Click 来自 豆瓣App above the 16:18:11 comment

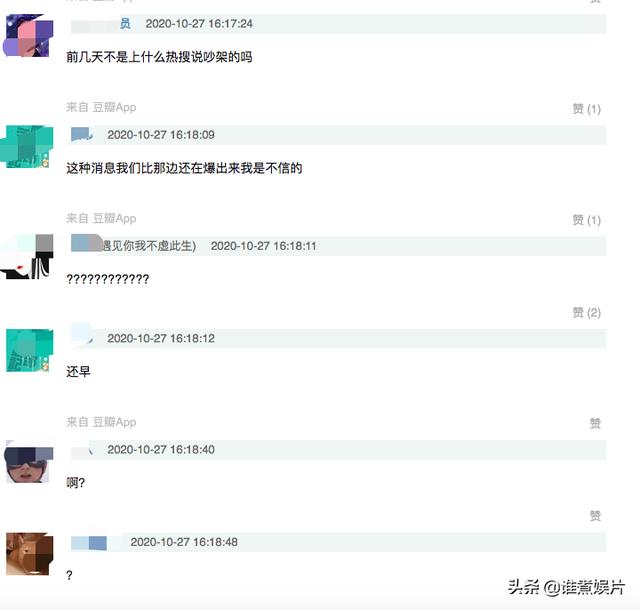click(101, 218)
